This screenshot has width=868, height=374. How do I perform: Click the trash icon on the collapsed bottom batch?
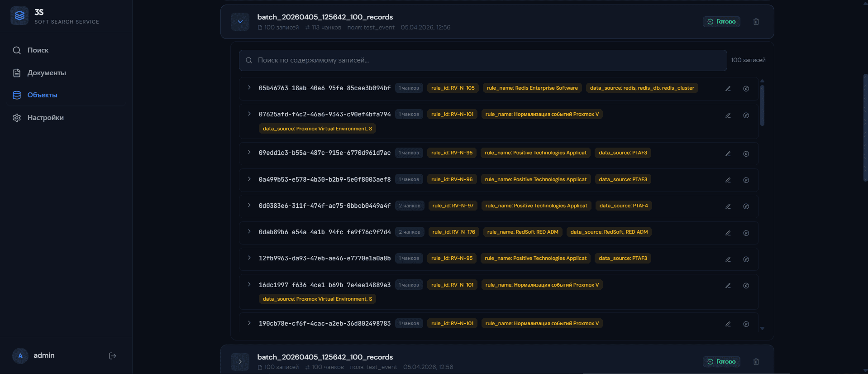(756, 362)
